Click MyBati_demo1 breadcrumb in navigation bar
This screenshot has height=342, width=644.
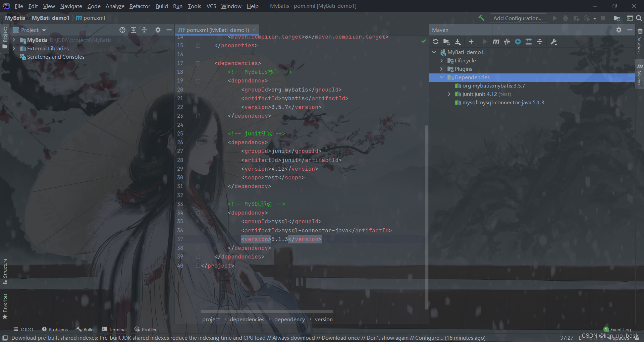coord(50,18)
